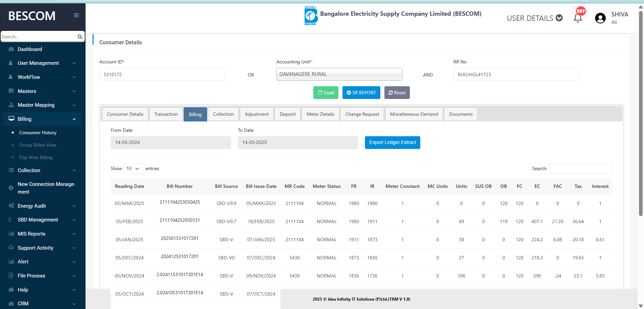Click the Alert chart icon
This screenshot has height=309, width=644.
[x=11, y=261]
